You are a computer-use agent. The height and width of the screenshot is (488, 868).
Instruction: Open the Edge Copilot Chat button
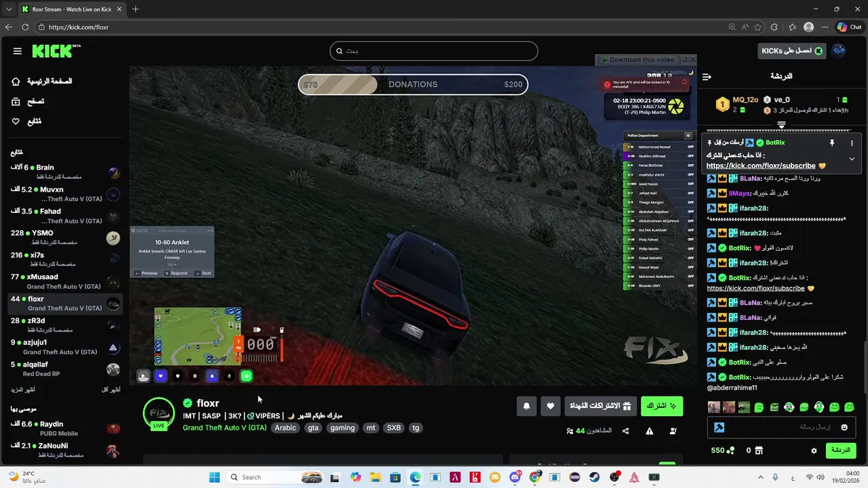[849, 27]
